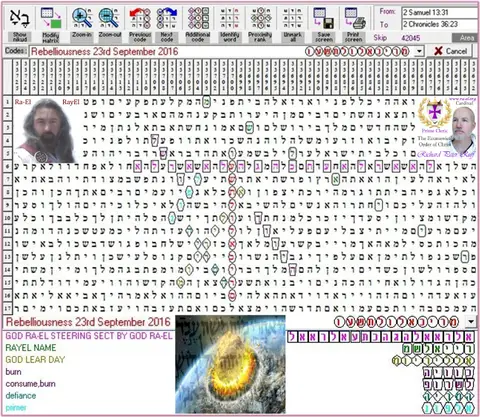Select legend entry GOD LEAR DAY
This screenshot has width=480, height=417.
pyautogui.click(x=35, y=360)
